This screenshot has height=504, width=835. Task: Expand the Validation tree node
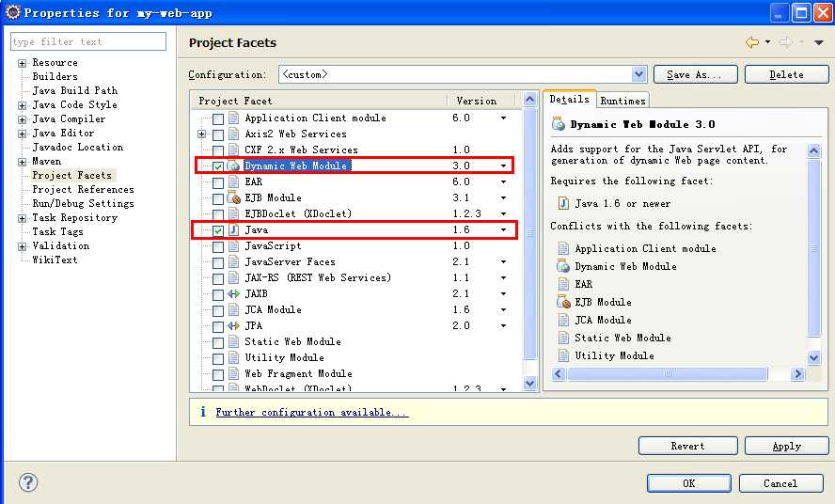(22, 246)
